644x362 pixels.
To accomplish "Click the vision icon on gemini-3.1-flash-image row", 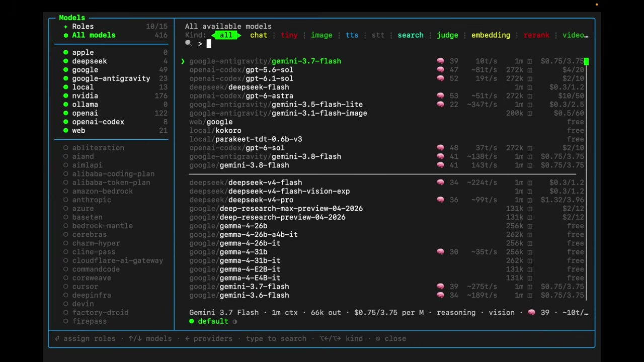I will 530,114.
